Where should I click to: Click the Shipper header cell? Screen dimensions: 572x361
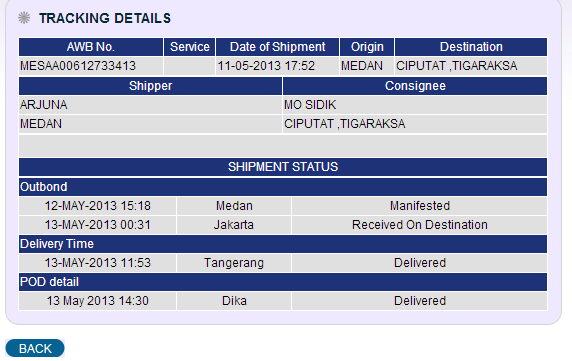[150, 86]
